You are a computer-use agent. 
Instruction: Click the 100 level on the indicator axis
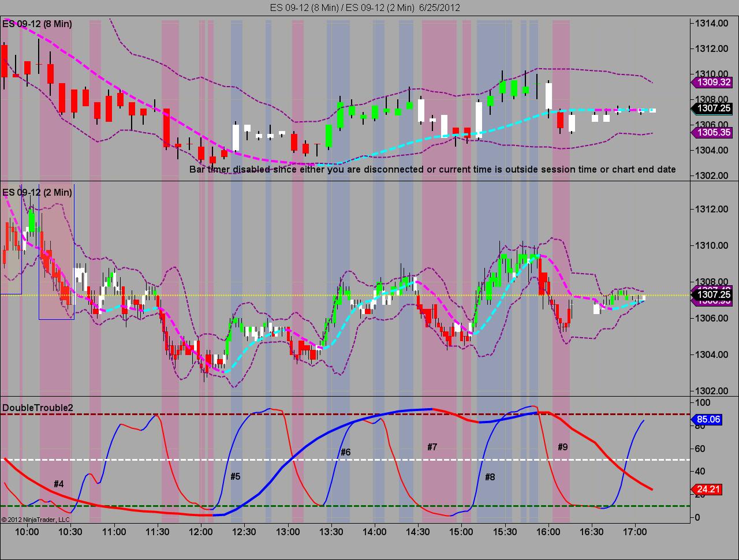(x=704, y=402)
